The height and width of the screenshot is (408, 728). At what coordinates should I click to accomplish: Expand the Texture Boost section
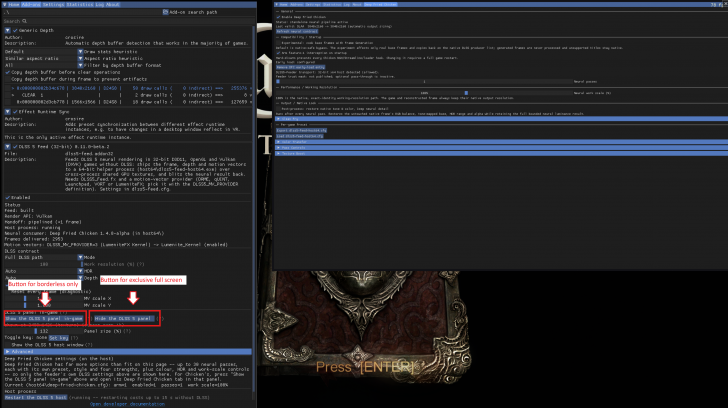[501, 153]
